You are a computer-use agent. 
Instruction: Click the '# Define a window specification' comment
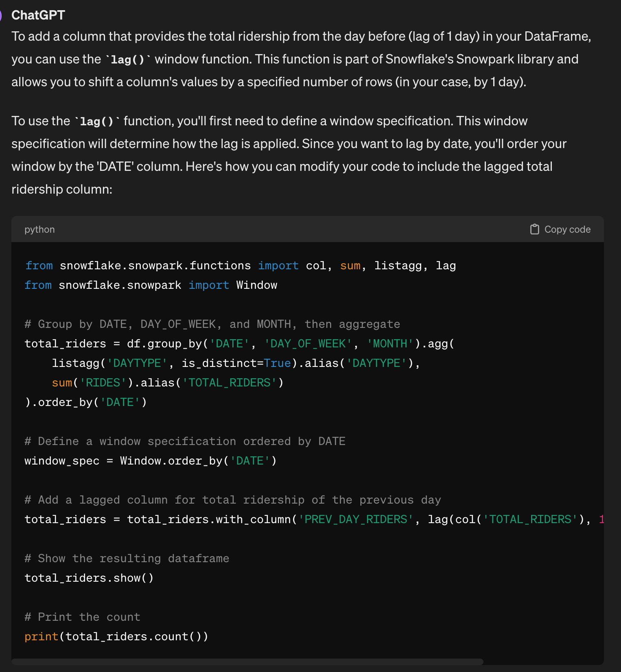coord(185,441)
